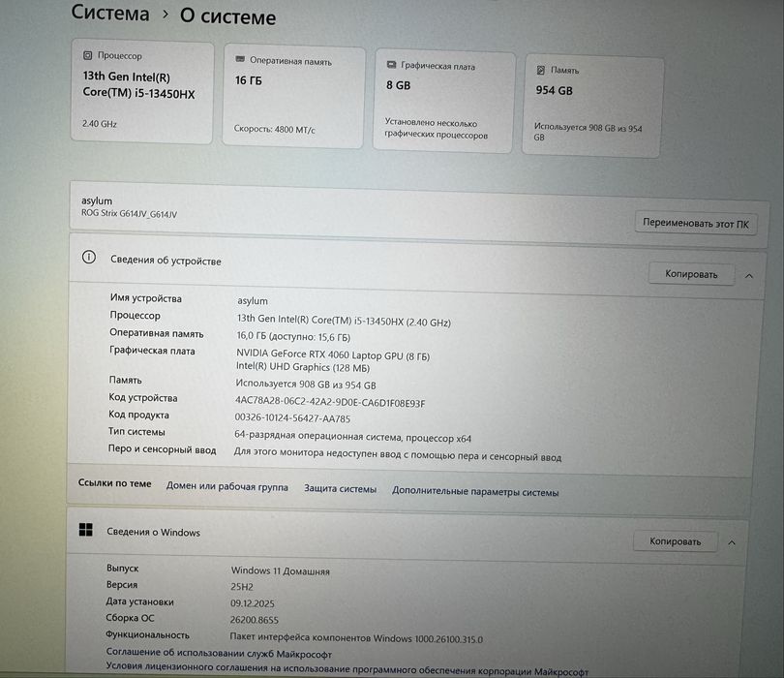The height and width of the screenshot is (678, 784).
Task: Select the product ID 00326-10124-56427-AA785
Action: coord(292,417)
